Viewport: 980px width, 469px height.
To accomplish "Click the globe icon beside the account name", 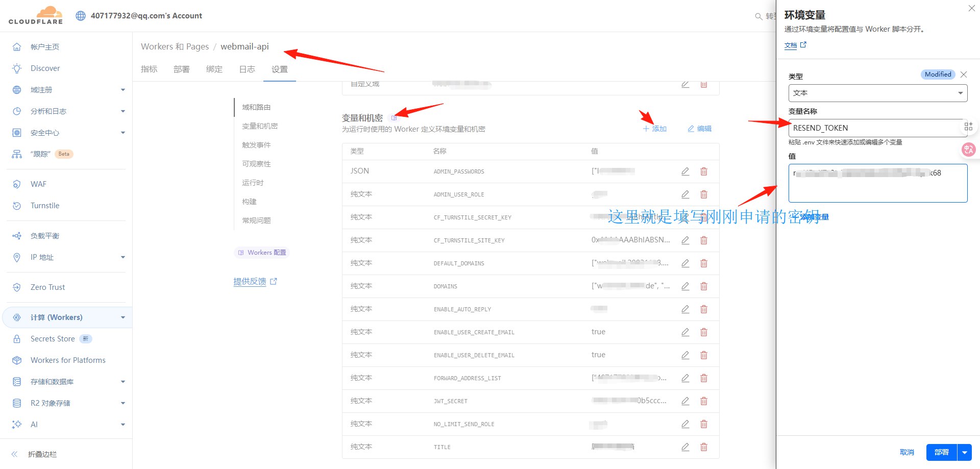I will tap(80, 15).
